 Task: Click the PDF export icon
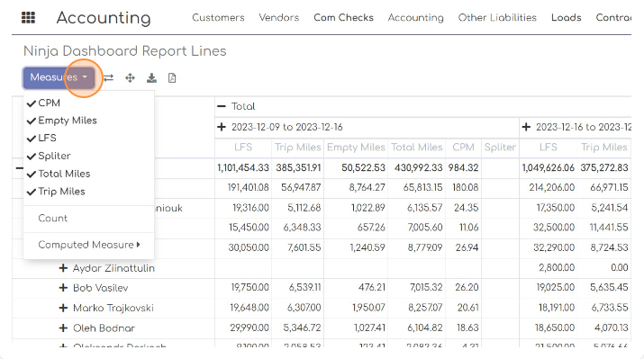click(x=172, y=78)
